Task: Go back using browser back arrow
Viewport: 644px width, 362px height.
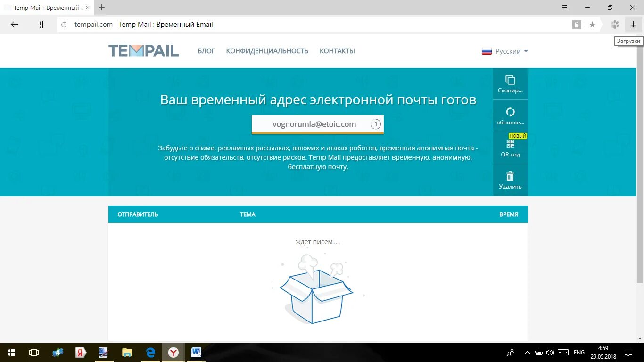Action: (15, 25)
